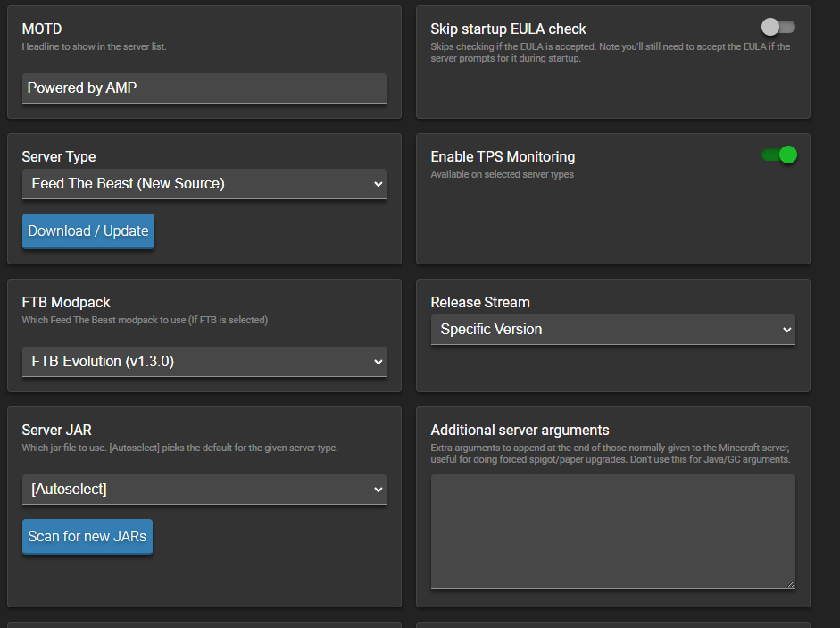Screen dimensions: 840x628
Task: Click the 'Available on selected server types' note
Action: (x=502, y=175)
